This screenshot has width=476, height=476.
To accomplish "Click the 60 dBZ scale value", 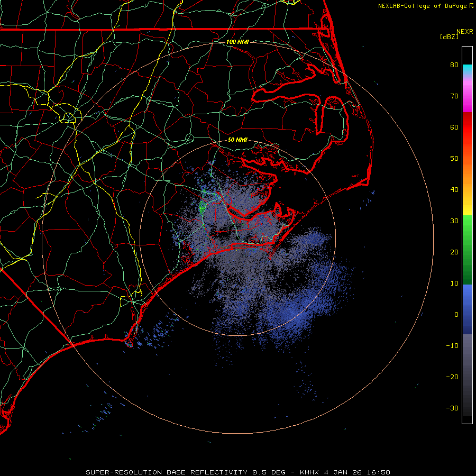I will (454, 127).
